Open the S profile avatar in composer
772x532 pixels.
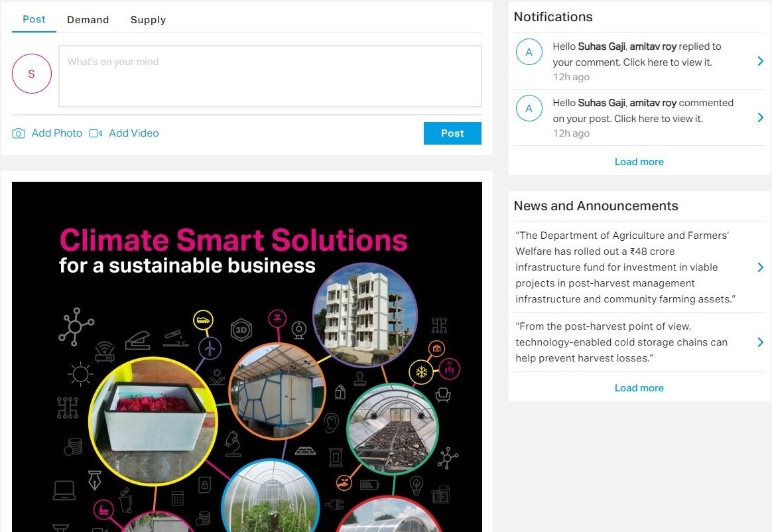tap(32, 74)
